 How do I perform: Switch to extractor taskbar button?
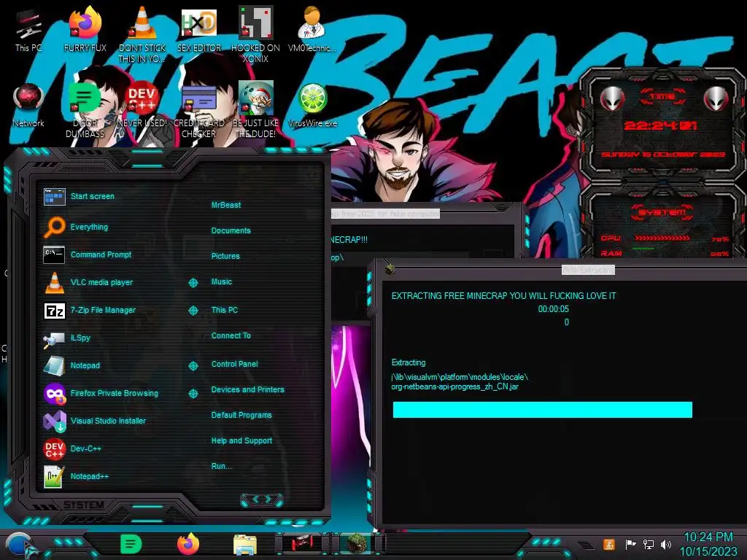pyautogui.click(x=357, y=544)
